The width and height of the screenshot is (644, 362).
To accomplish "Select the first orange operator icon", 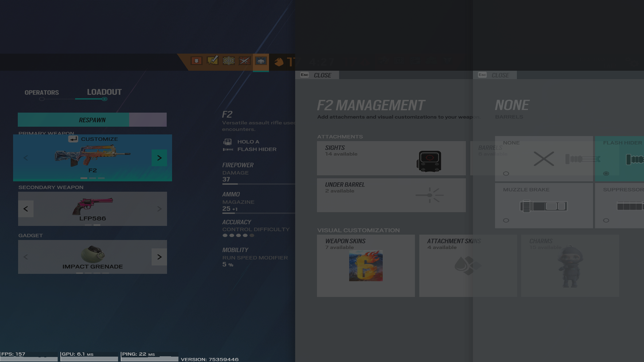I will click(x=197, y=61).
